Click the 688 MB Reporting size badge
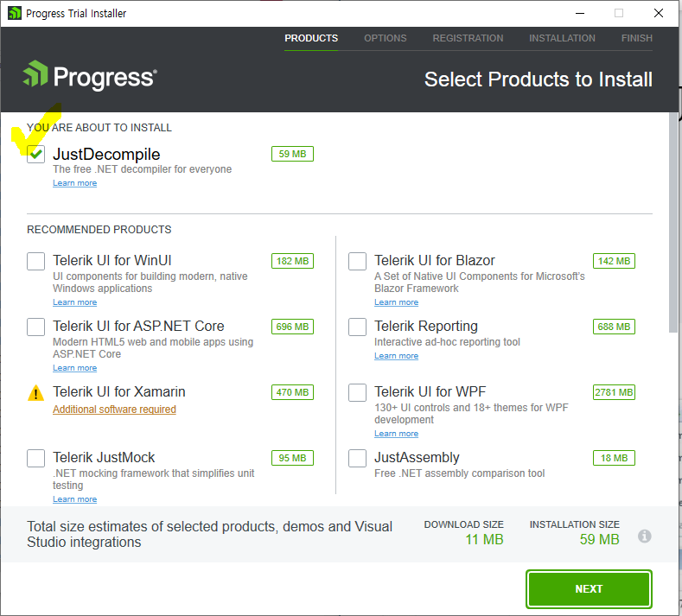Screen dimensions: 682x616 point(614,327)
